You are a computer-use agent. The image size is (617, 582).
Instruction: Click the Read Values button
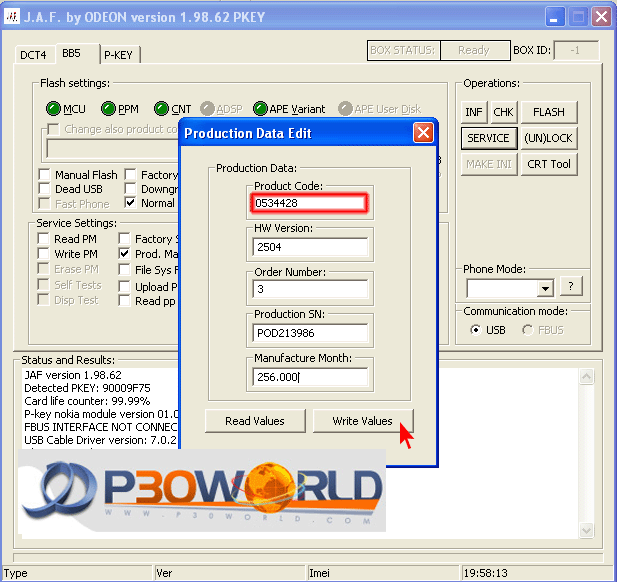point(255,421)
